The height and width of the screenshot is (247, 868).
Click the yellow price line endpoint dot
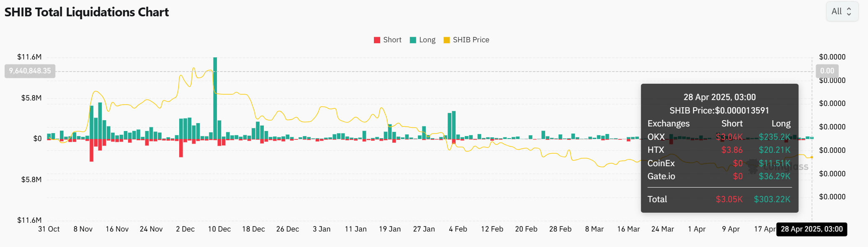coord(811,157)
